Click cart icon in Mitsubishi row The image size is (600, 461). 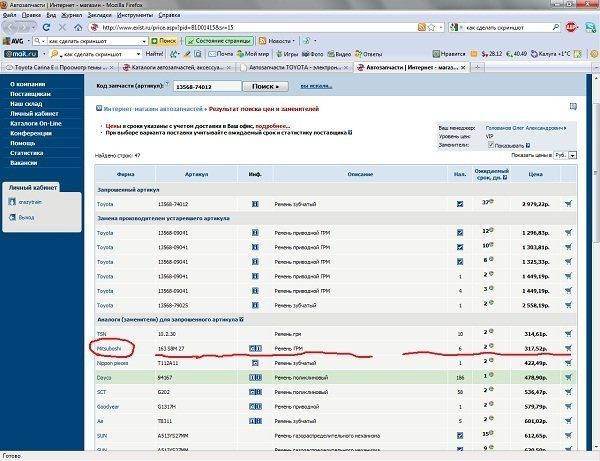point(568,348)
